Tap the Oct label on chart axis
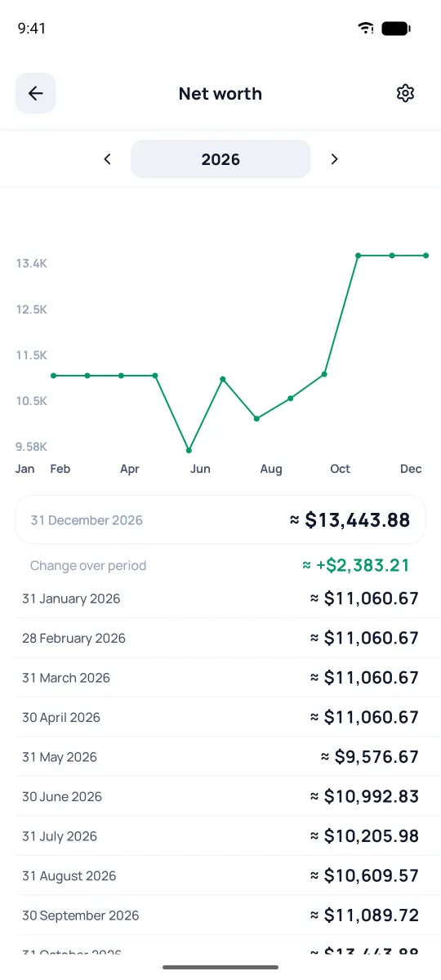 [341, 469]
